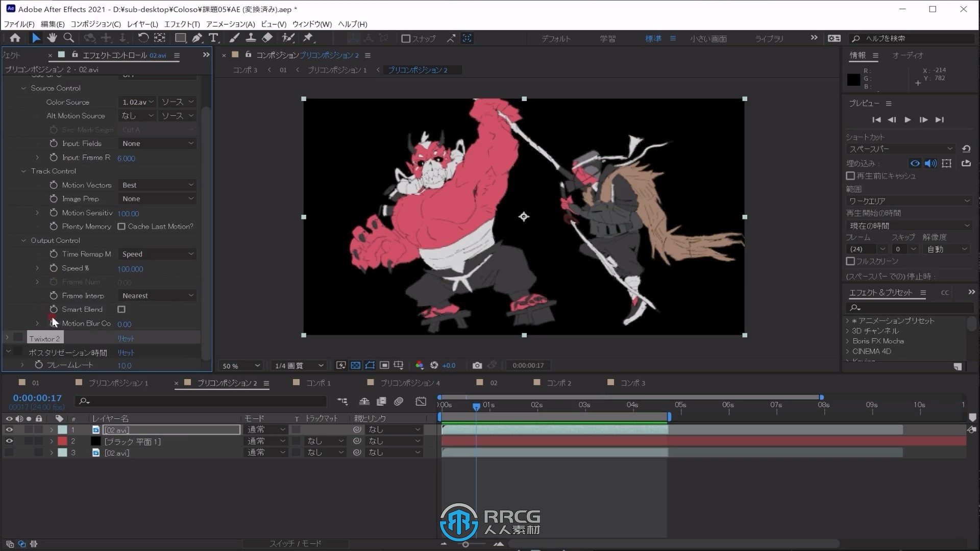Check the cache before playback option (再生前にキャッシュ)
980x551 pixels.
click(x=850, y=176)
